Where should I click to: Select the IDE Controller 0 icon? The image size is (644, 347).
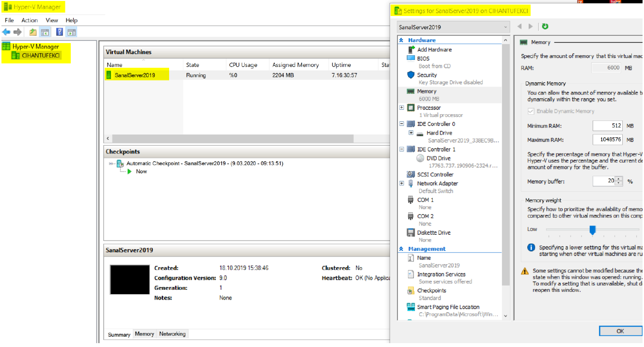(x=410, y=124)
